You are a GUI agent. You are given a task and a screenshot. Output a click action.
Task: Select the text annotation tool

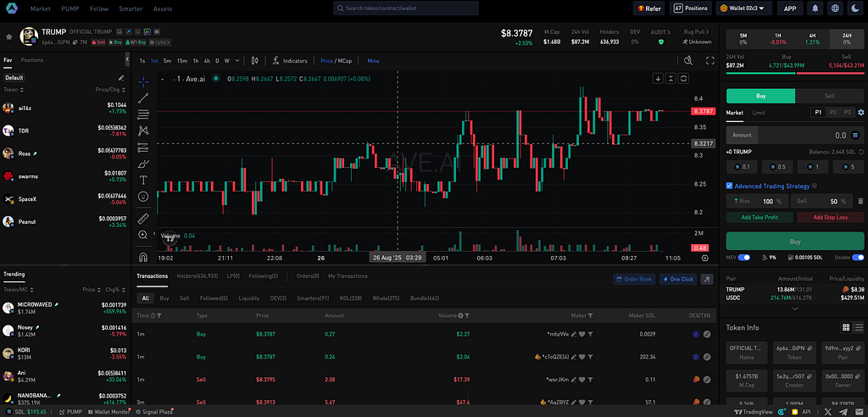click(x=143, y=180)
